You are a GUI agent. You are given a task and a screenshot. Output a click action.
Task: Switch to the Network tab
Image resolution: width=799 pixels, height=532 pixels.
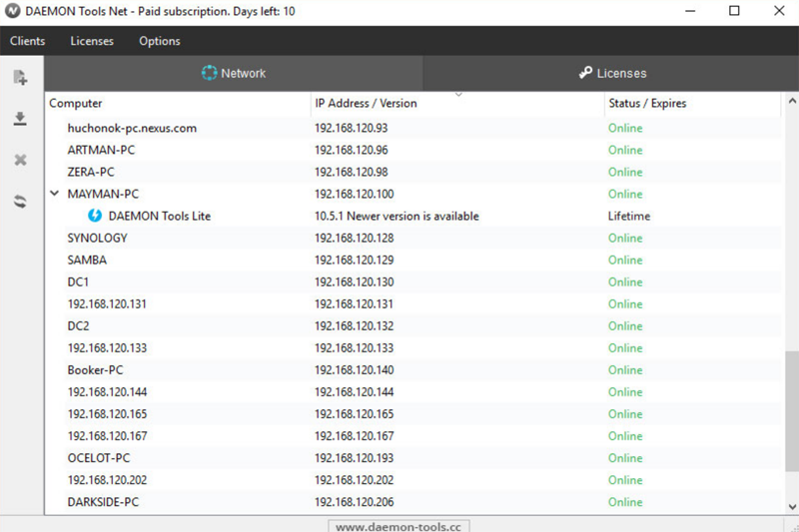point(234,73)
